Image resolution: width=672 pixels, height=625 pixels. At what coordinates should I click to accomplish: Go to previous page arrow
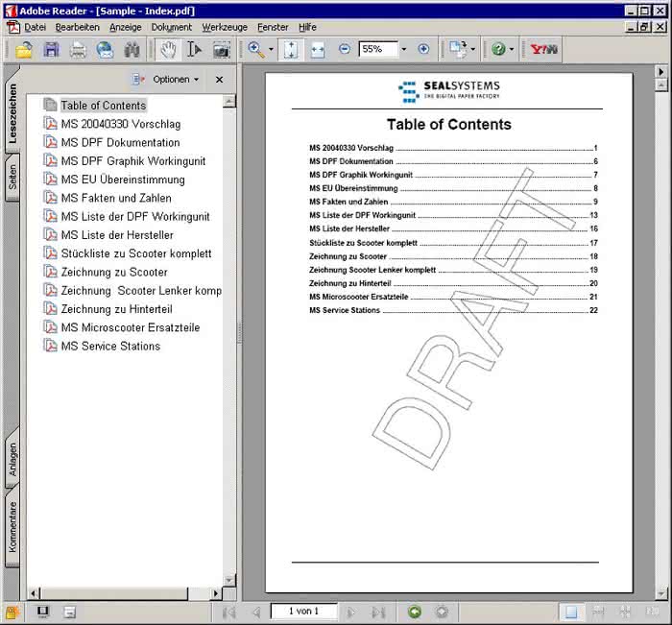click(256, 613)
